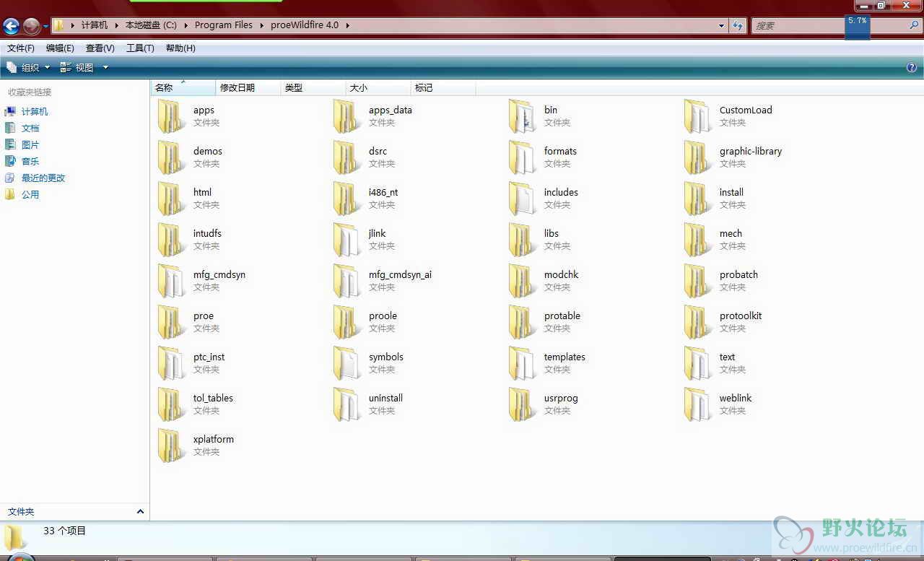Click the symbols folder name
The width and height of the screenshot is (924, 561).
pos(386,357)
